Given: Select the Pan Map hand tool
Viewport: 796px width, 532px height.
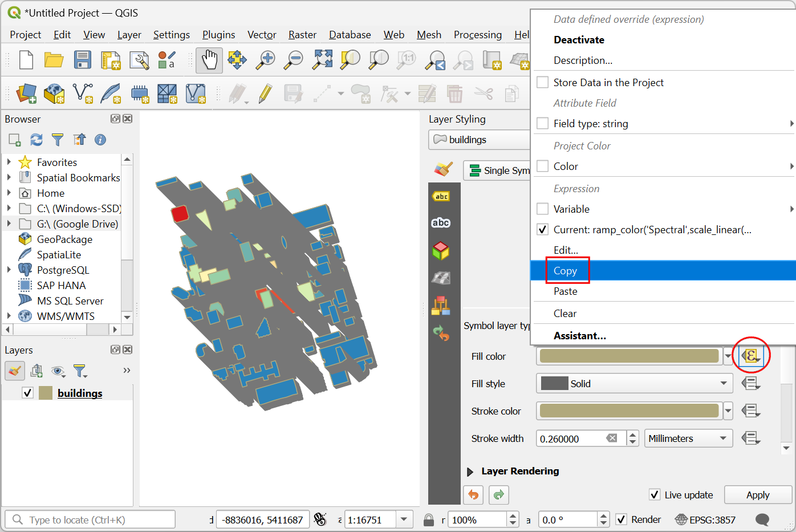Looking at the screenshot, I should click(x=209, y=60).
